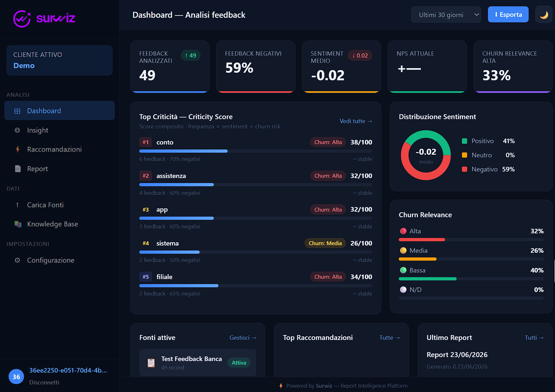Viewport: 555px width, 392px height.
Task: Click the #5 rank badge for filiale
Action: (x=145, y=277)
